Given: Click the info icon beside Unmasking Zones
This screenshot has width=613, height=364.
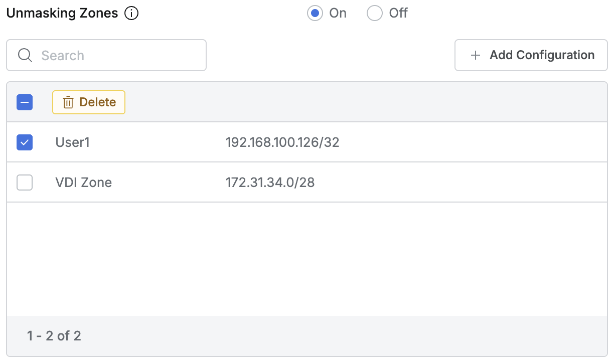Looking at the screenshot, I should tap(131, 14).
